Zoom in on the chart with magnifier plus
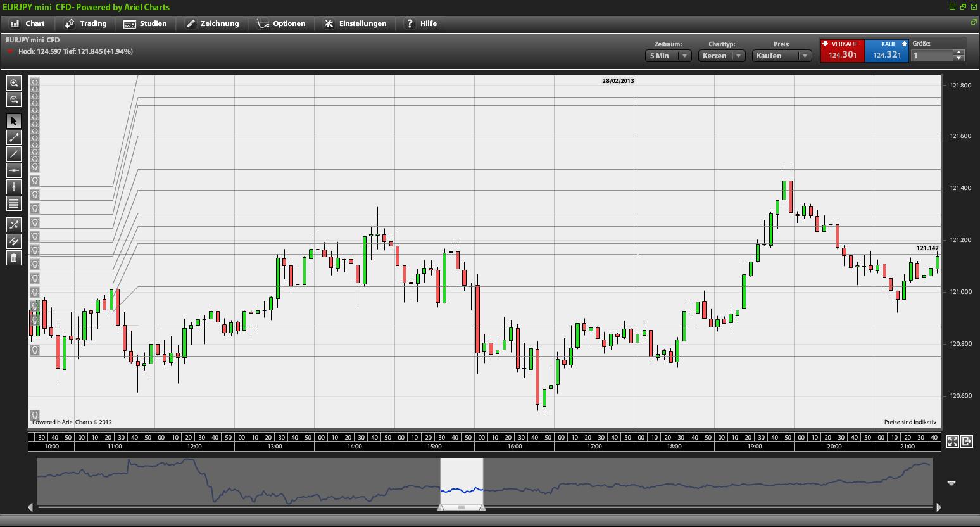The height and width of the screenshot is (527, 980). click(14, 83)
